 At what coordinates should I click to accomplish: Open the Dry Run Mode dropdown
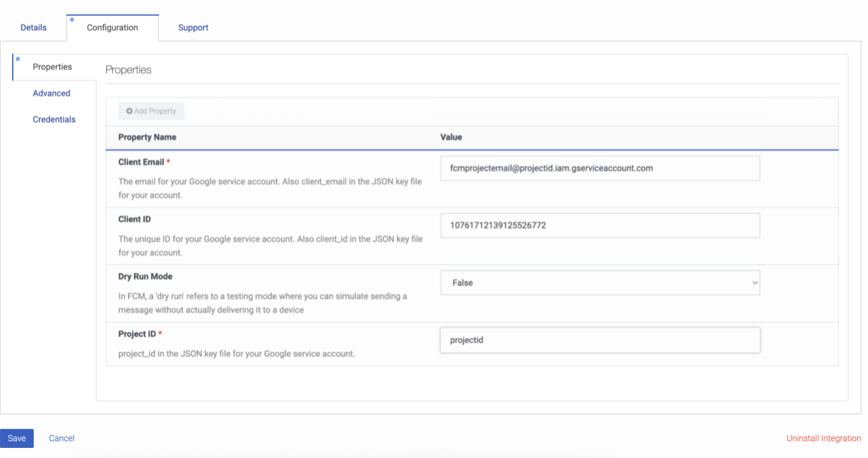pyautogui.click(x=600, y=283)
